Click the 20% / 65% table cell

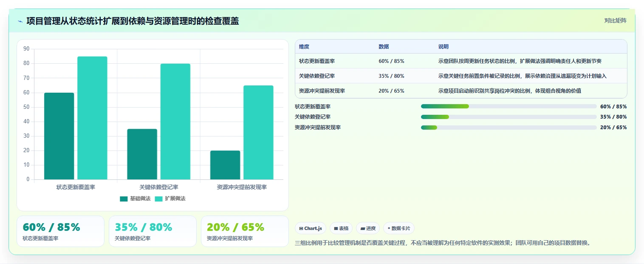coord(391,91)
